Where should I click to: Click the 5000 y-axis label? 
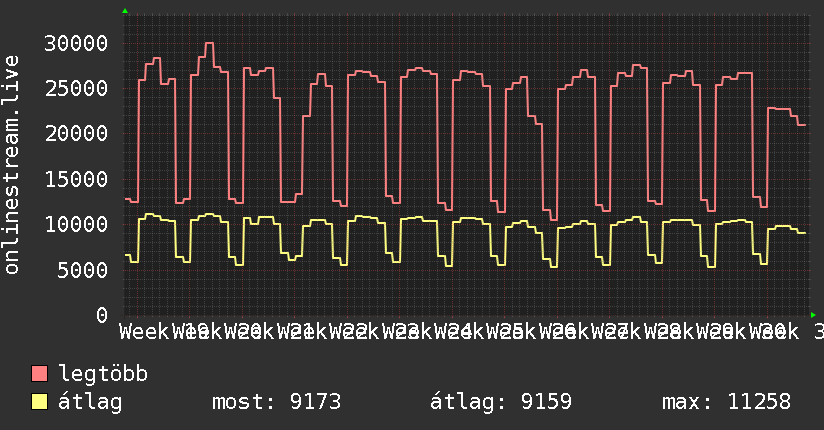83,270
